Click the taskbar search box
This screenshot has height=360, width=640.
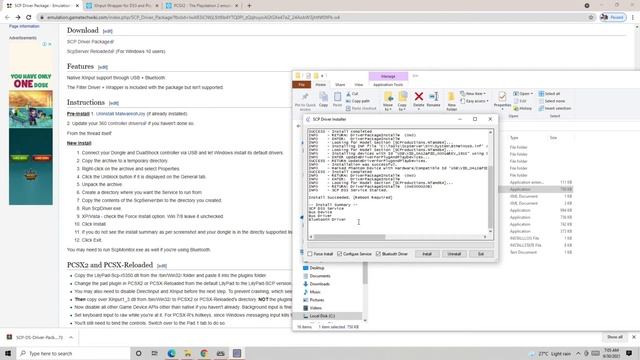coord(73,353)
